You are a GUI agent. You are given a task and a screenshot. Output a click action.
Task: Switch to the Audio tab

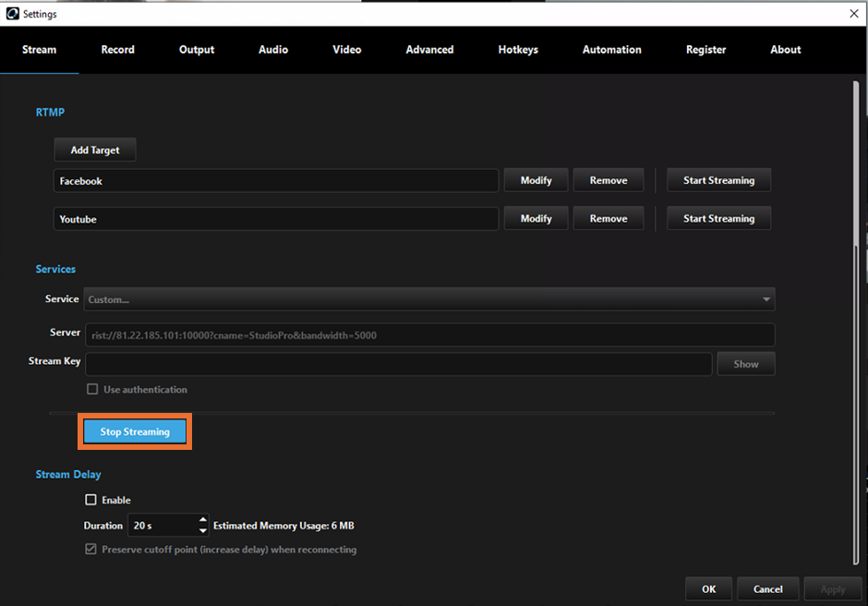(272, 50)
